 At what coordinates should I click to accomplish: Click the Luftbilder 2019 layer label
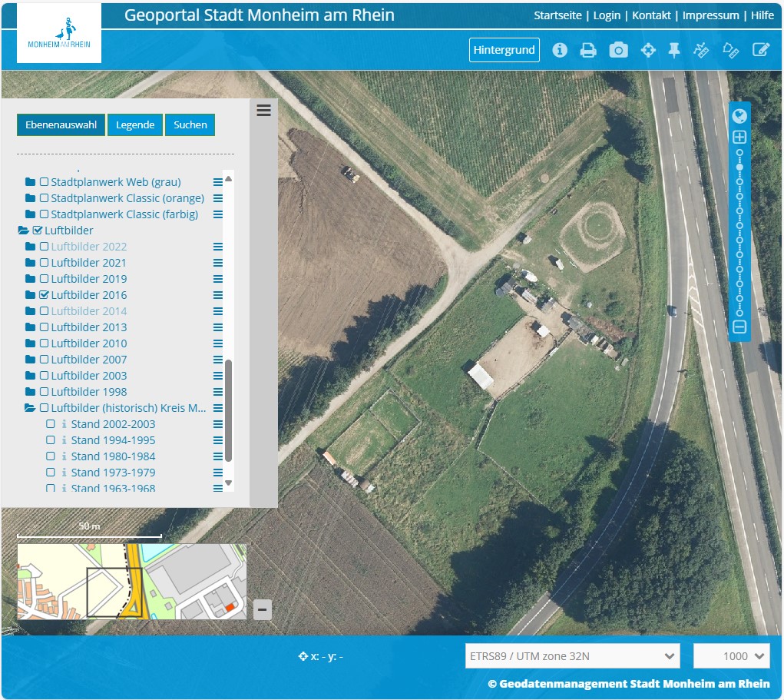89,279
